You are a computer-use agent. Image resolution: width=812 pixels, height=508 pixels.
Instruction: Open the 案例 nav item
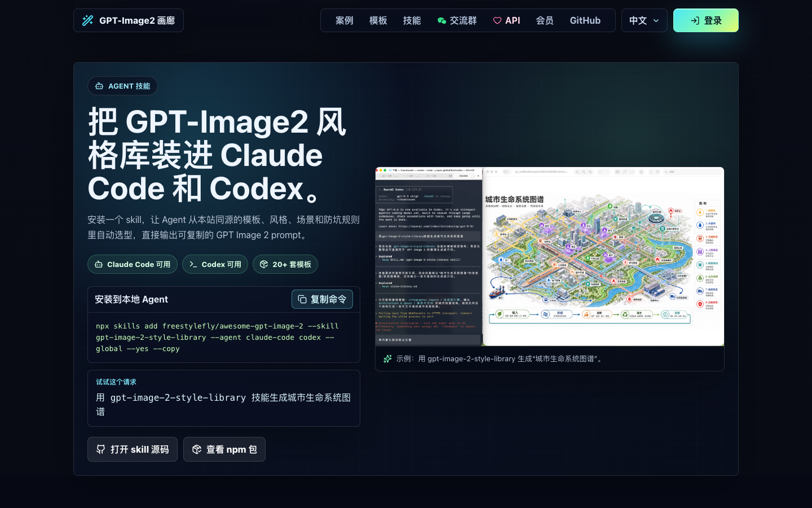pyautogui.click(x=345, y=20)
